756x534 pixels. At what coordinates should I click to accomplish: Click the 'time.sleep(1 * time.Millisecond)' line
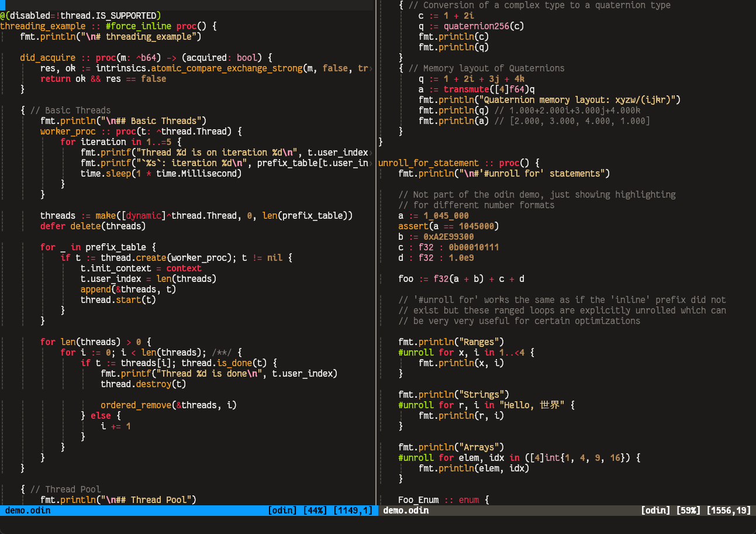161,174
